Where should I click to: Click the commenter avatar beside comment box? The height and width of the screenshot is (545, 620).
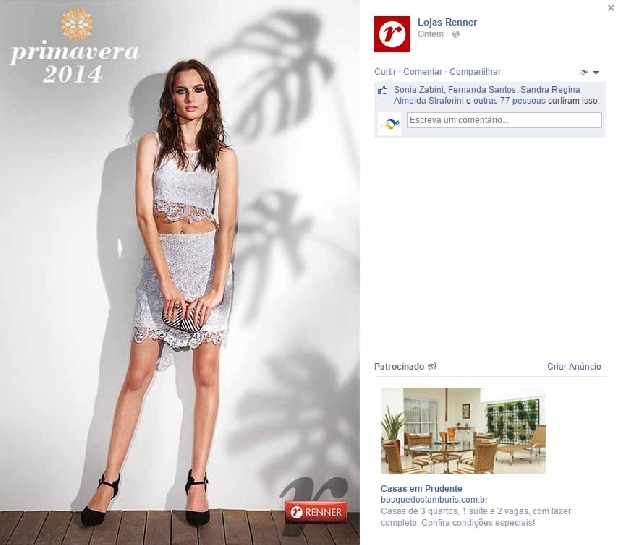[389, 124]
